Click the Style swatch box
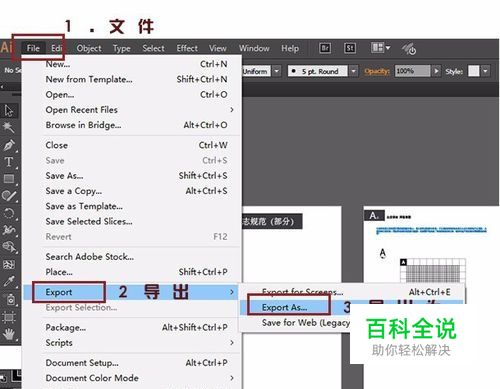The image size is (500, 389). coord(474,71)
